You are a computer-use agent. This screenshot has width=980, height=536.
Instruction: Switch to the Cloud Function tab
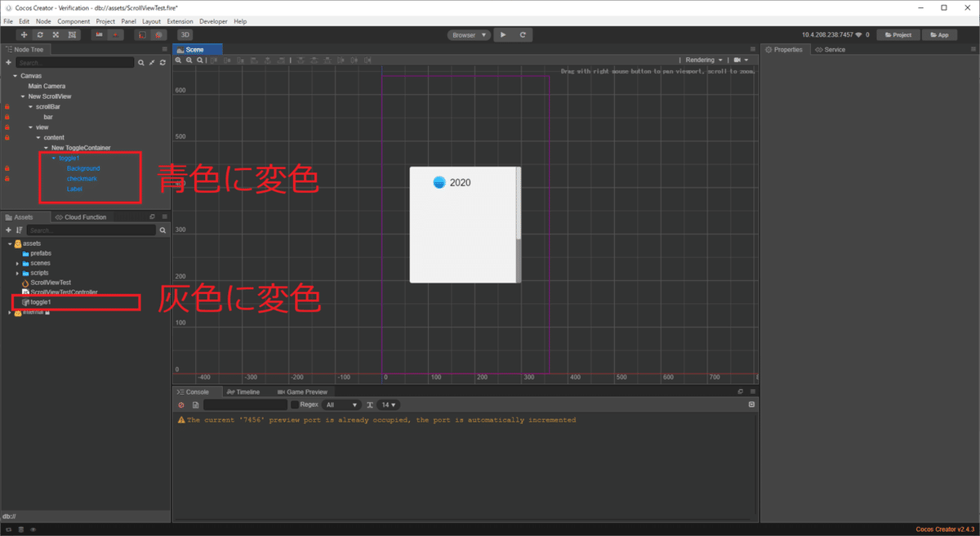click(80, 217)
